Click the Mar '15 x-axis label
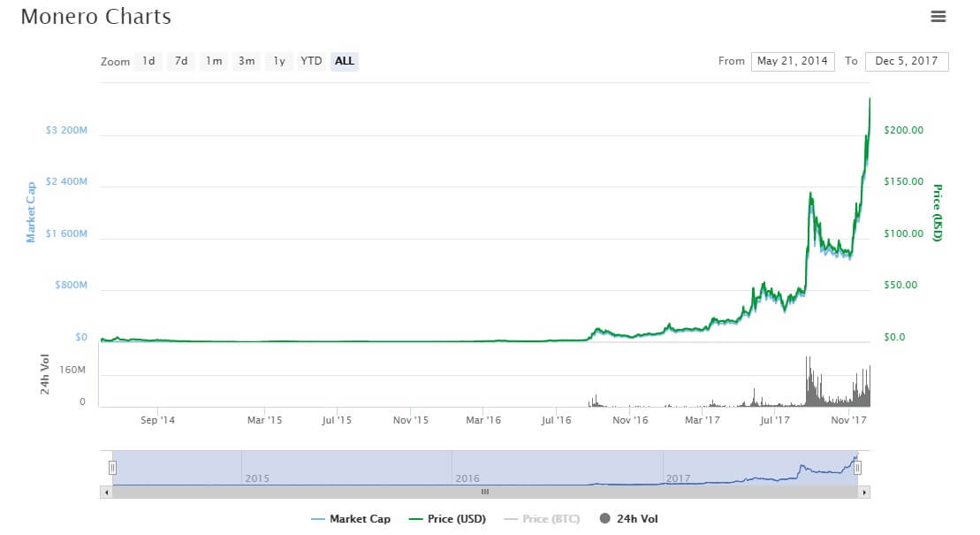This screenshot has width=980, height=535. pos(264,420)
